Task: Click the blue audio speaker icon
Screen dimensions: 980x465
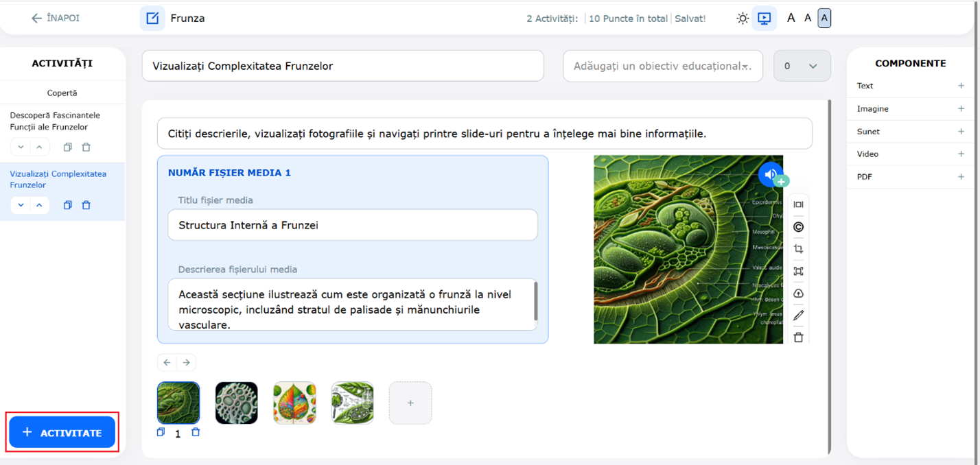Action: pos(771,174)
